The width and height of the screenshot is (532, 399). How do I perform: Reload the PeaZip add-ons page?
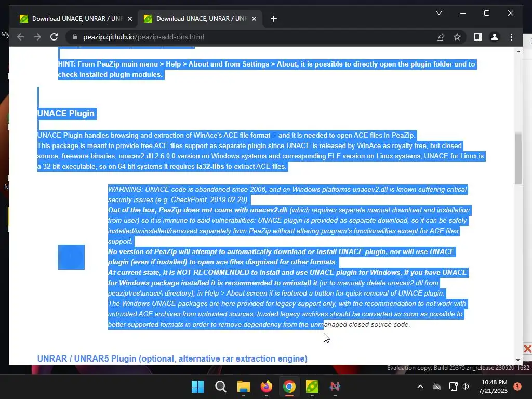pos(54,37)
